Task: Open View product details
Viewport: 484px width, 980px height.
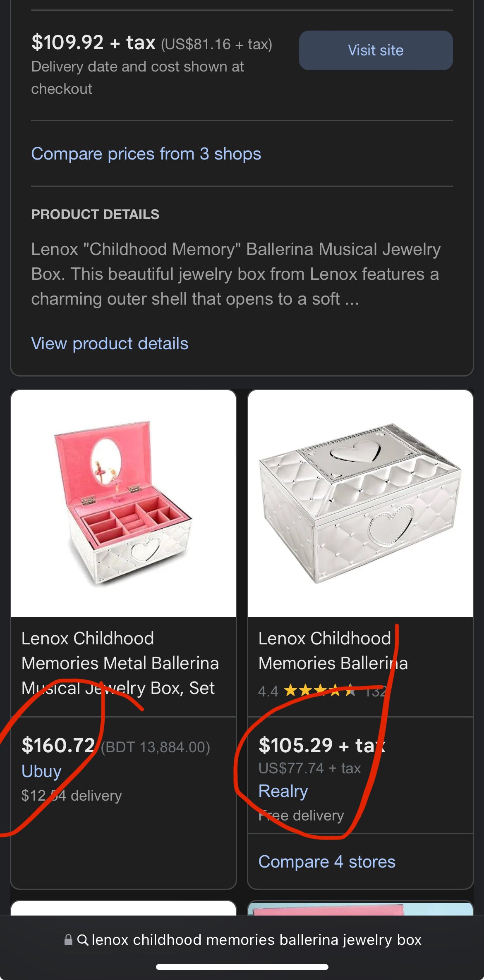Action: point(110,343)
